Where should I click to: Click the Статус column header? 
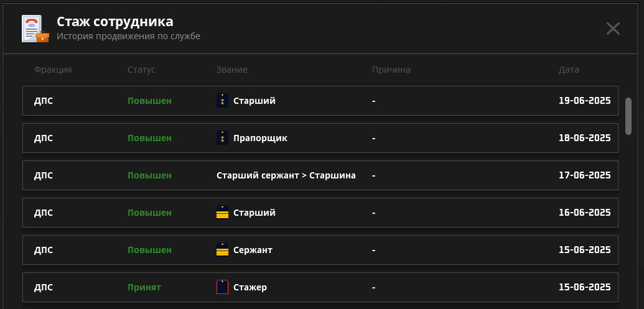(x=142, y=70)
